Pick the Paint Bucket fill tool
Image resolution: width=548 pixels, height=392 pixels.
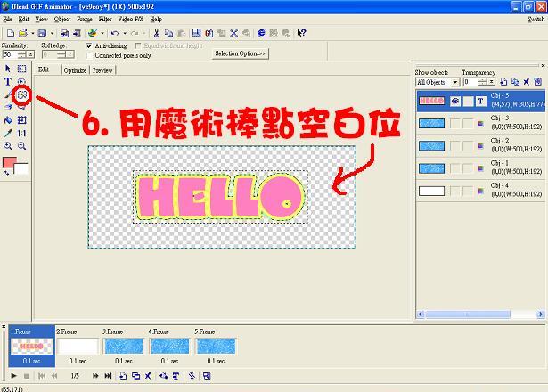pyautogui.click(x=8, y=119)
